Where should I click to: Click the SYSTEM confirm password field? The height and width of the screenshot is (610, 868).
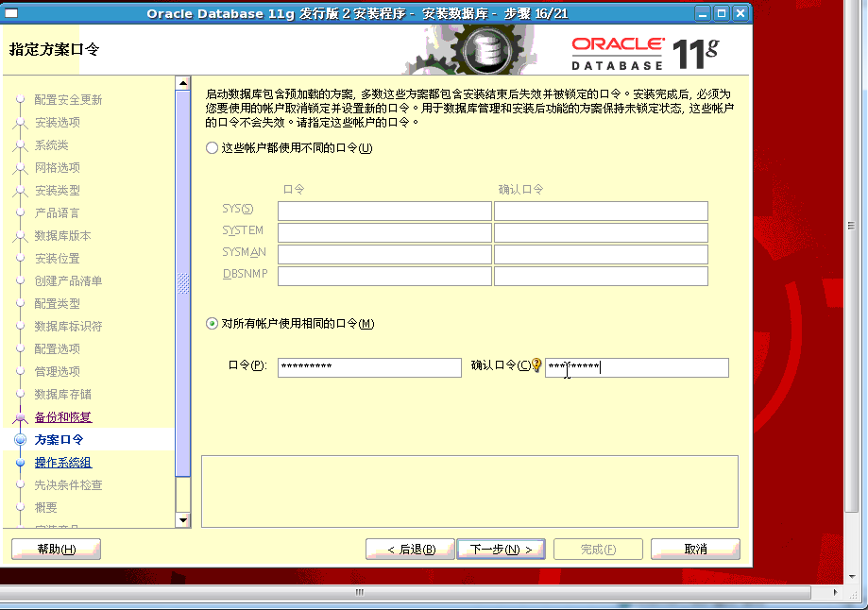click(601, 232)
